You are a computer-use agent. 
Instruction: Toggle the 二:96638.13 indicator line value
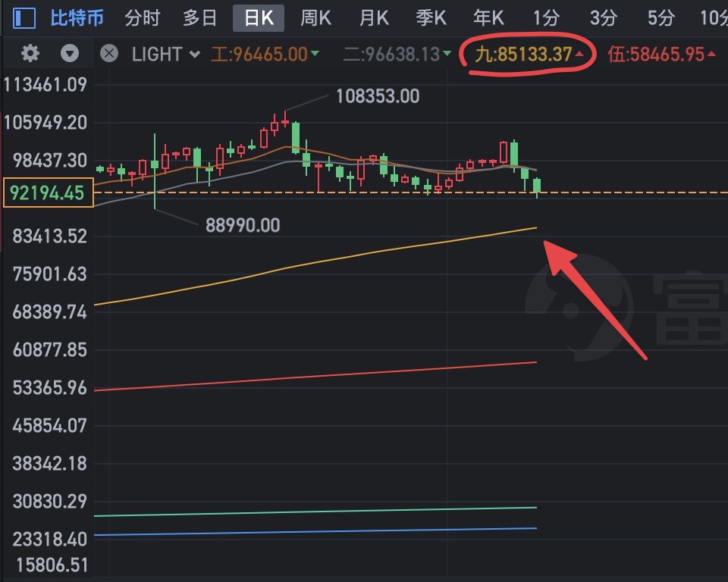pyautogui.click(x=397, y=55)
